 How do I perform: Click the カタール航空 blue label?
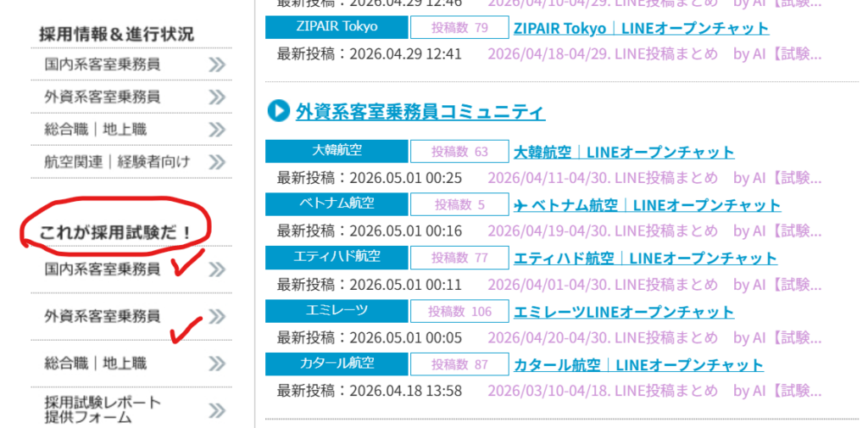coord(337,364)
